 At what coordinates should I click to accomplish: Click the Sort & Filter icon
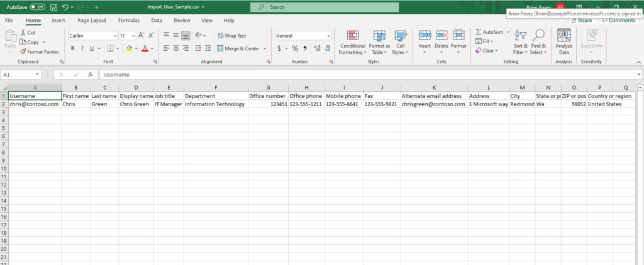point(520,35)
